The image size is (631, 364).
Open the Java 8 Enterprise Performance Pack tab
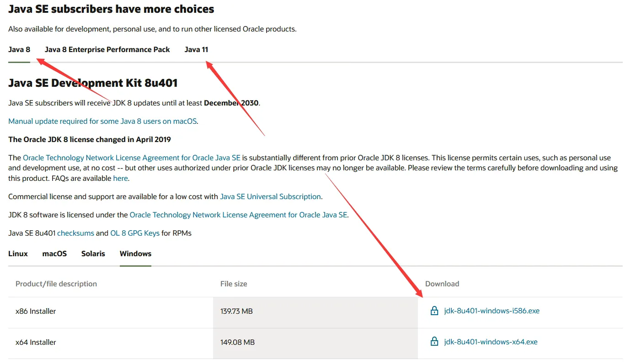(x=107, y=49)
